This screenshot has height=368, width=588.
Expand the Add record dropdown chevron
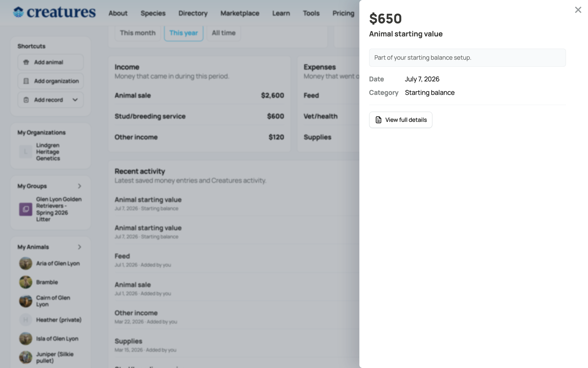tap(75, 100)
